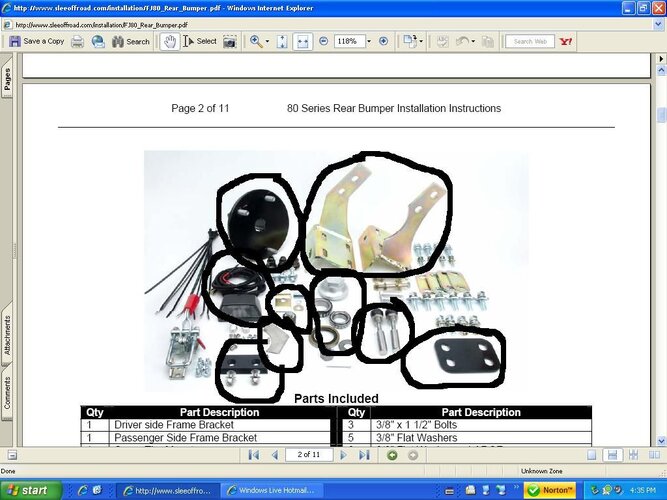
Task: Jump to the last page
Action: (x=364, y=455)
